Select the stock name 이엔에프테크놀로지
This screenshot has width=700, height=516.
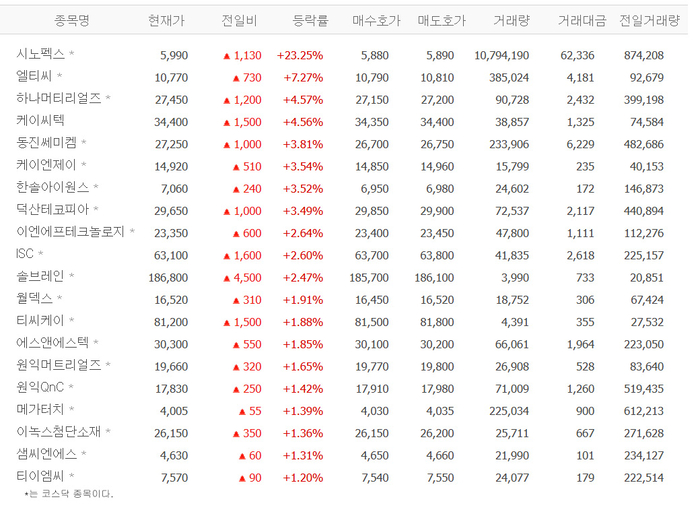tap(71, 232)
